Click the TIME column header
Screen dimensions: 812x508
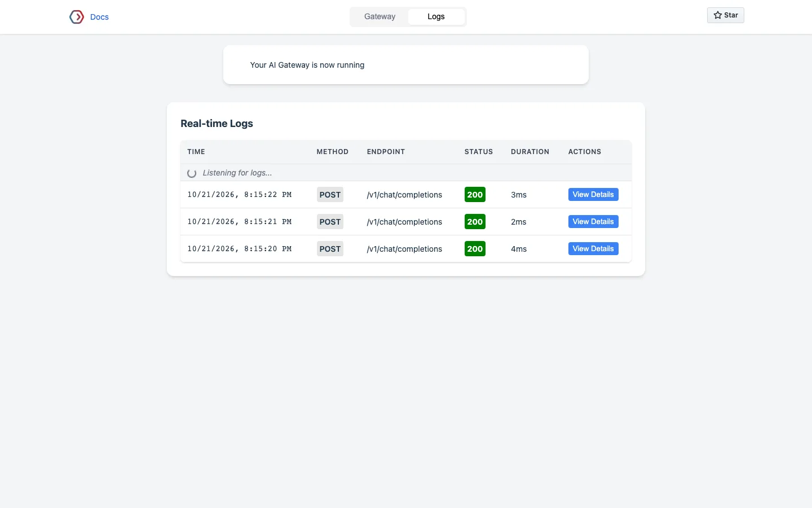click(196, 152)
